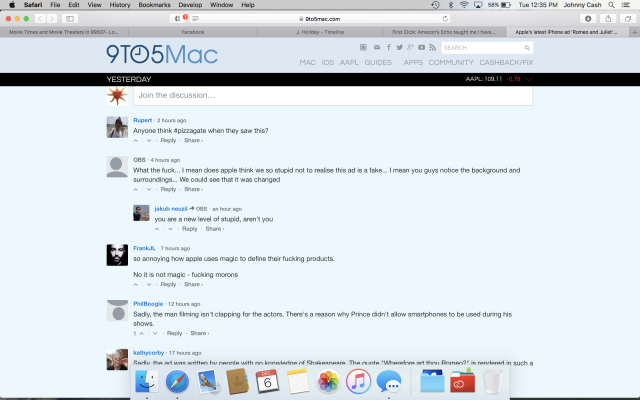The width and height of the screenshot is (640, 400).
Task: Open Share menu on FrankJL's comment
Action: click(193, 284)
